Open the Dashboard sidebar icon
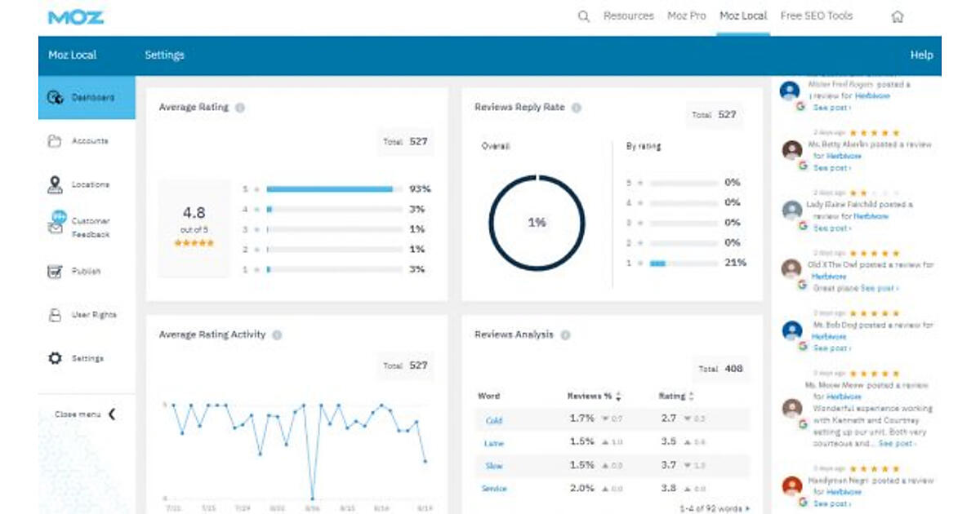980x514 pixels. [x=55, y=98]
